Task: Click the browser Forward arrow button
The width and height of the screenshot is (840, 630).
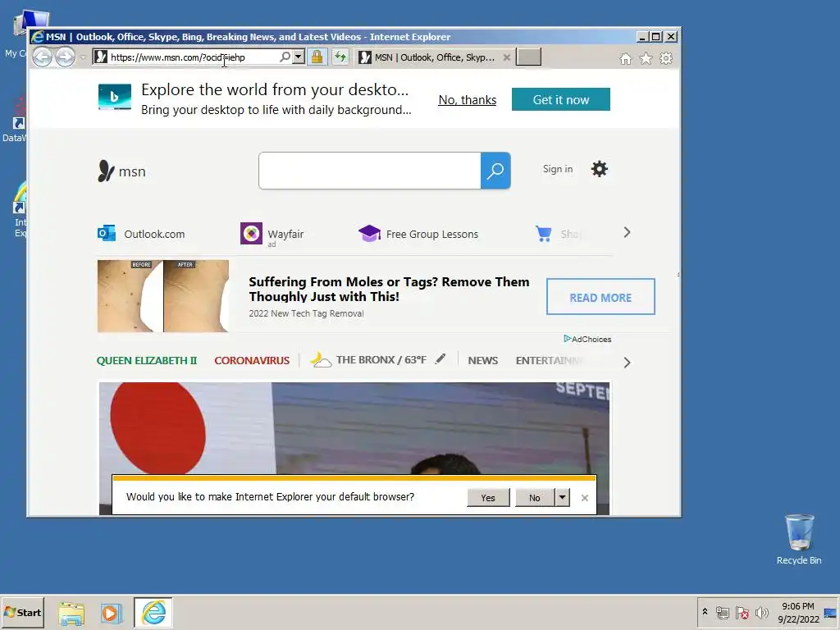Action: click(66, 57)
